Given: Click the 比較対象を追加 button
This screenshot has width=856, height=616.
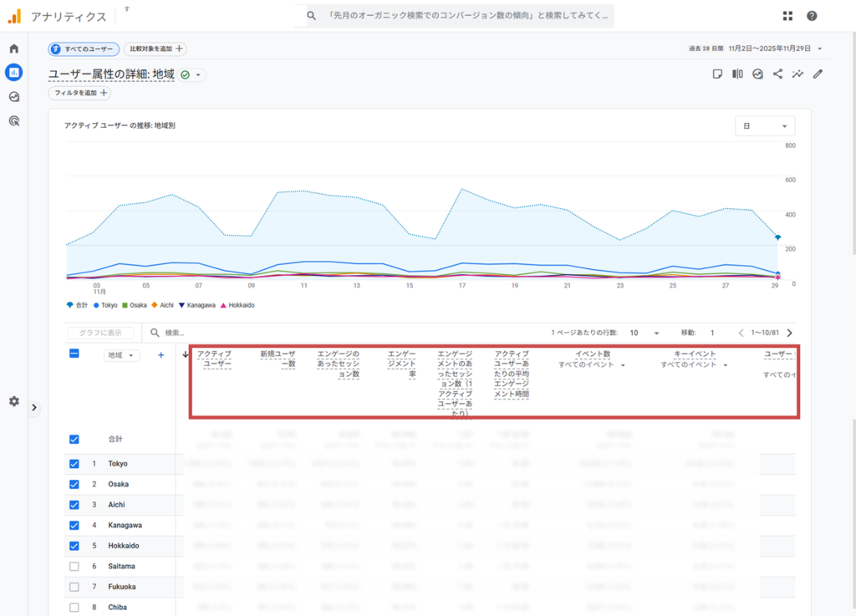Looking at the screenshot, I should 155,49.
